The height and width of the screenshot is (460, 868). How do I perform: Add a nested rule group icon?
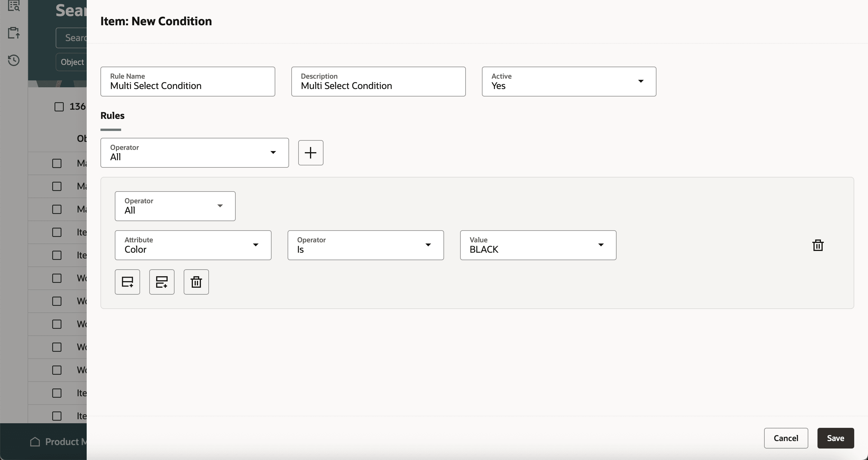(x=162, y=282)
